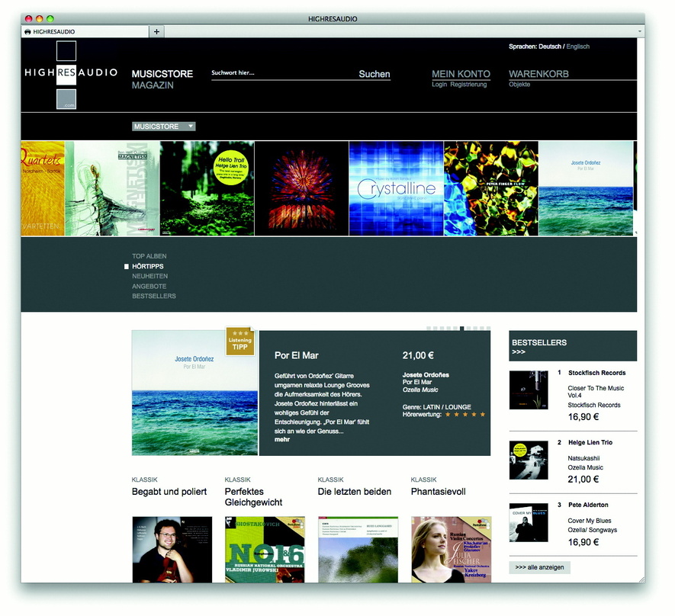Screen dimensions: 675x616
Task: Click the Genre: LATIN / LOUNGE text
Action: [436, 407]
